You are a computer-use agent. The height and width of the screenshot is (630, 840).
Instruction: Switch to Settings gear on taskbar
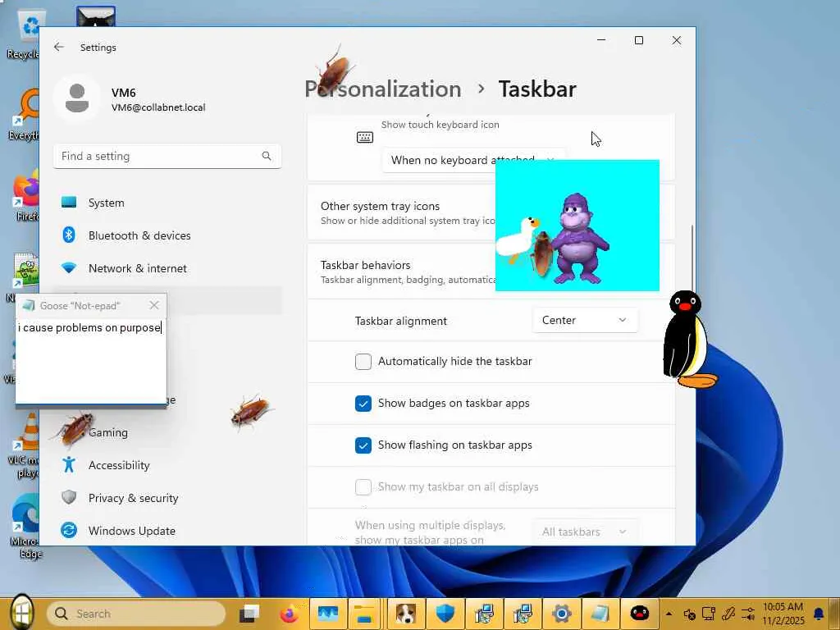pos(561,614)
